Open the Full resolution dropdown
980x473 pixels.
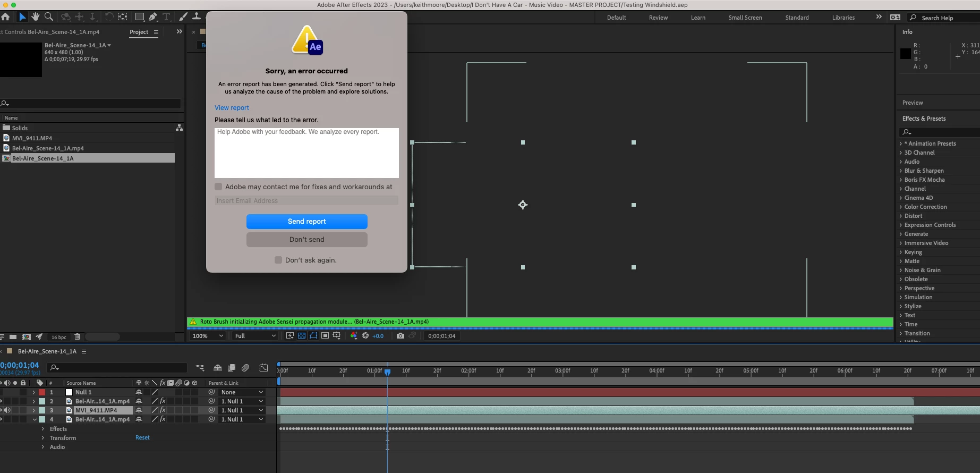click(255, 336)
